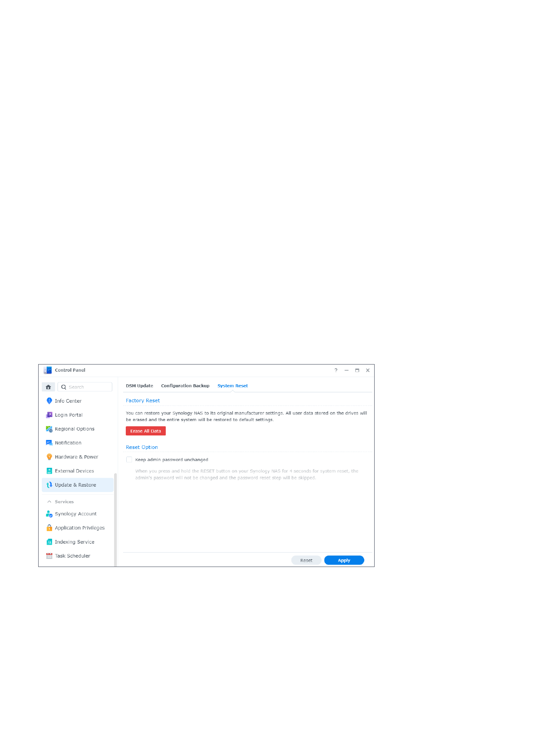Click the Indexing Service icon
This screenshot has height=756, width=535.
click(x=49, y=542)
